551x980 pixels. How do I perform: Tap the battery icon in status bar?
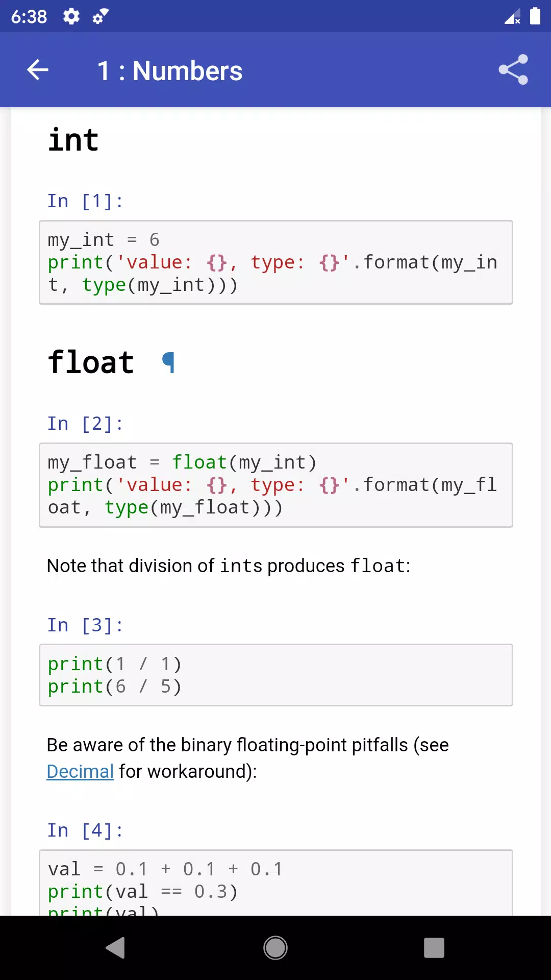pyautogui.click(x=535, y=16)
